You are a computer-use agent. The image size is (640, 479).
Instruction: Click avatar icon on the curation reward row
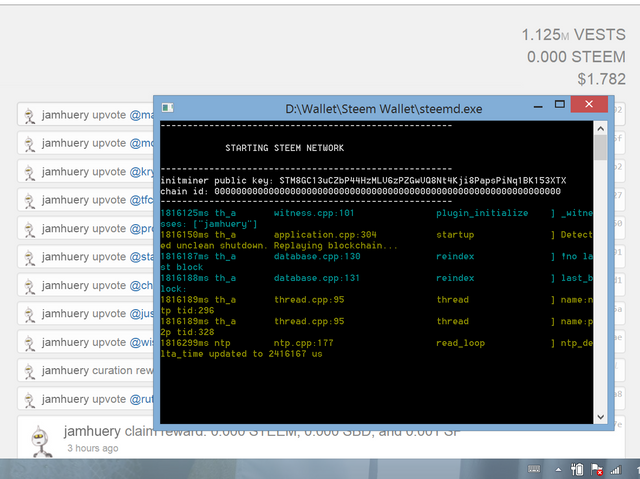(x=30, y=371)
